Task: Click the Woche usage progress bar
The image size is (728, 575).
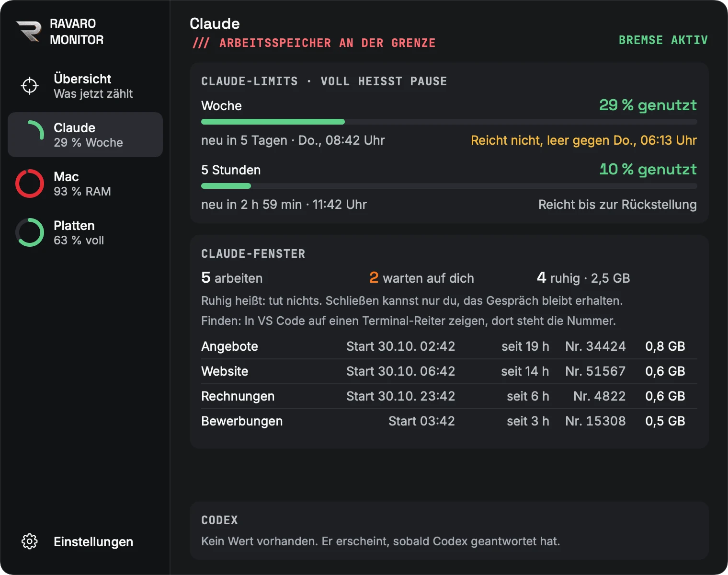Action: click(x=449, y=122)
